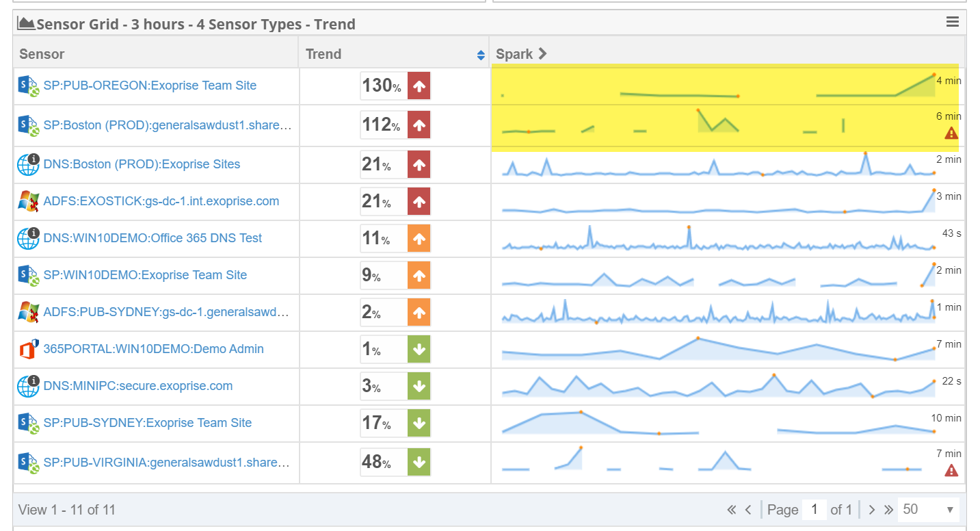
Task: Open rows-per-page dropdown showing 50
Action: coord(928,509)
